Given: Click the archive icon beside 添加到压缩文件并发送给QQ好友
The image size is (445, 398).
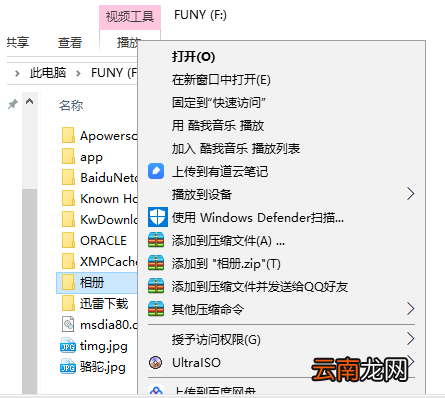Looking at the screenshot, I should (x=156, y=286).
